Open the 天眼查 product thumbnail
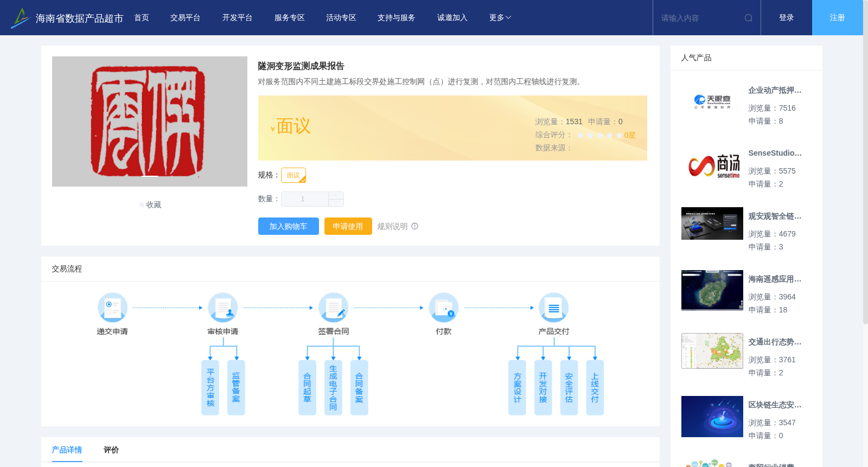This screenshot has height=467, width=868. coord(712,102)
